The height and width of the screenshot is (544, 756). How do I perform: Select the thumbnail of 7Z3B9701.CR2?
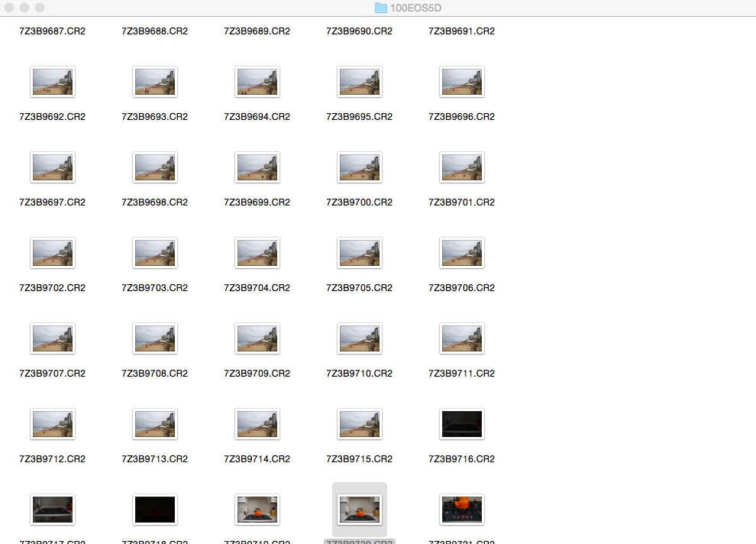(461, 167)
